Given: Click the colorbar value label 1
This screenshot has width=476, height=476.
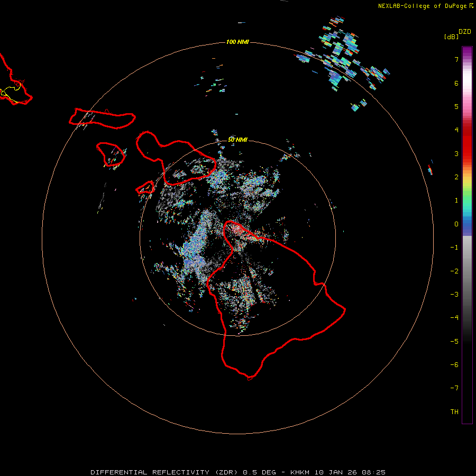Looking at the screenshot, I should tap(456, 200).
